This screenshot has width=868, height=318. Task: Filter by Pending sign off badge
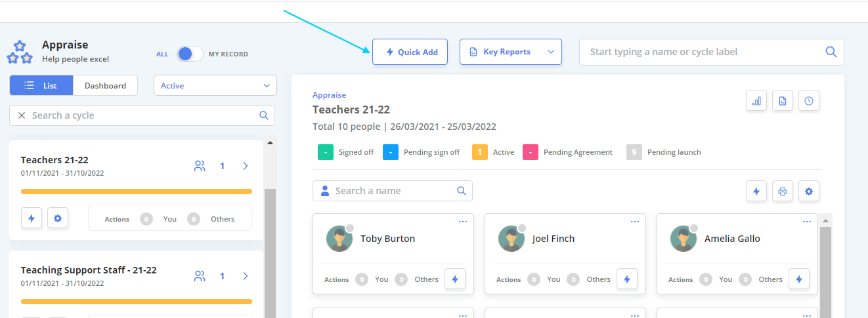click(390, 152)
